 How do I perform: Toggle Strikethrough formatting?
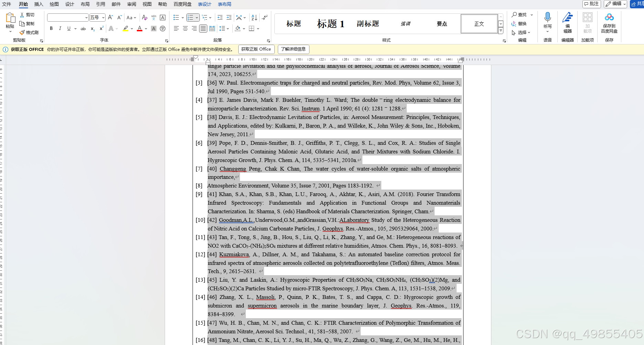click(x=83, y=29)
